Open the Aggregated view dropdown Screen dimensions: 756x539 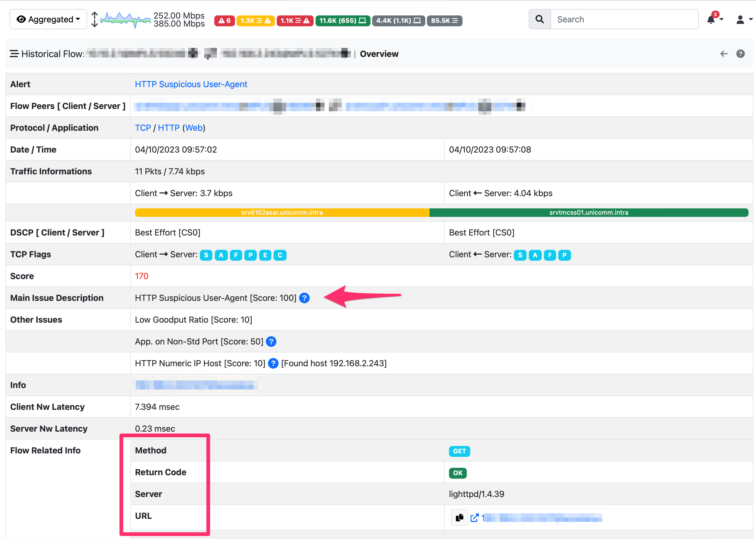pyautogui.click(x=48, y=19)
